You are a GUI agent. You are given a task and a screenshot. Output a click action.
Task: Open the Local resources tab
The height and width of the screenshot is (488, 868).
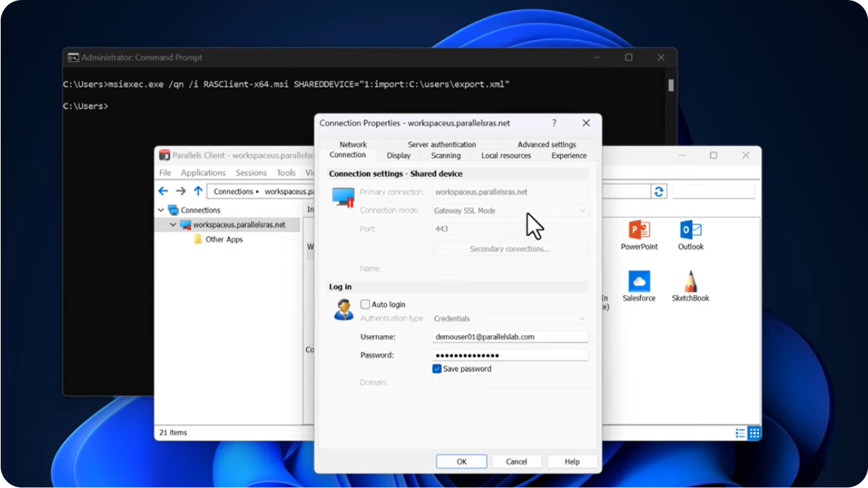click(x=506, y=156)
